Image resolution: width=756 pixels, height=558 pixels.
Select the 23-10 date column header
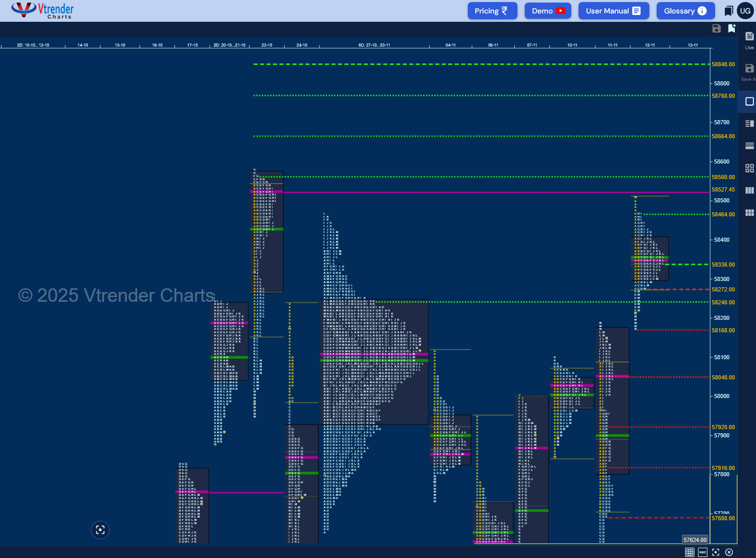[x=266, y=45]
